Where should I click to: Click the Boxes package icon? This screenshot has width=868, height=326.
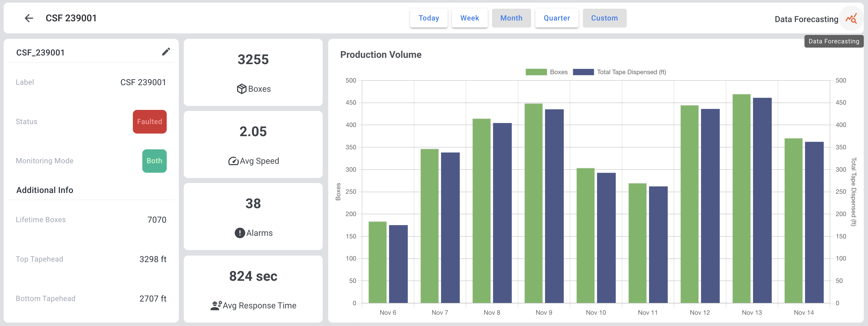pos(242,89)
